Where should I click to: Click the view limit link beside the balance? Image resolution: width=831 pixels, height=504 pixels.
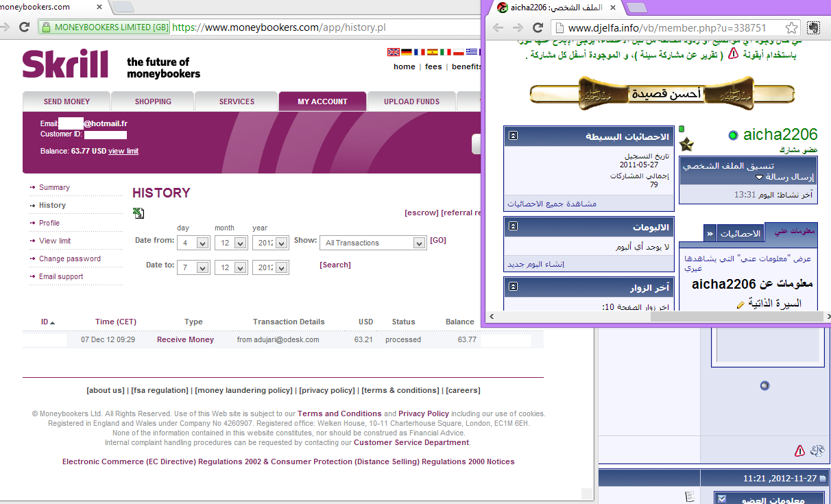coord(123,151)
